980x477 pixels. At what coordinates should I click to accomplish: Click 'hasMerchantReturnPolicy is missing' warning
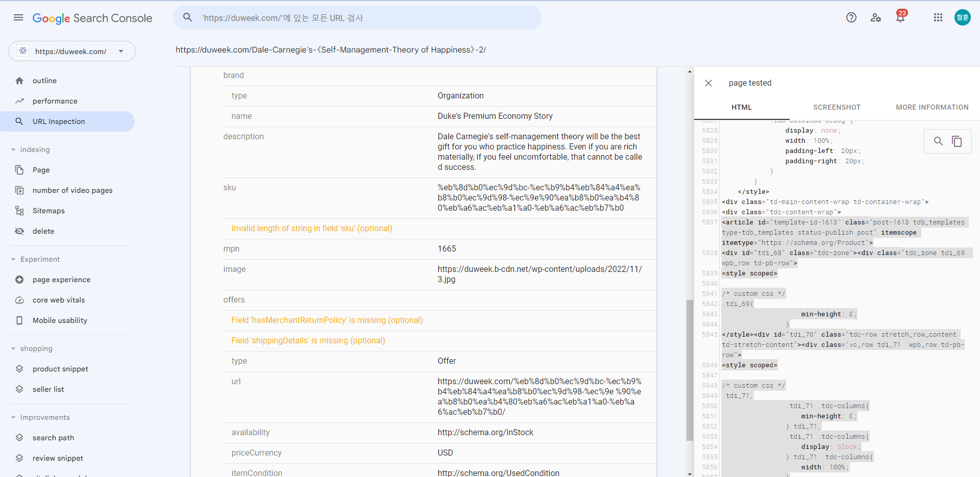coord(327,320)
